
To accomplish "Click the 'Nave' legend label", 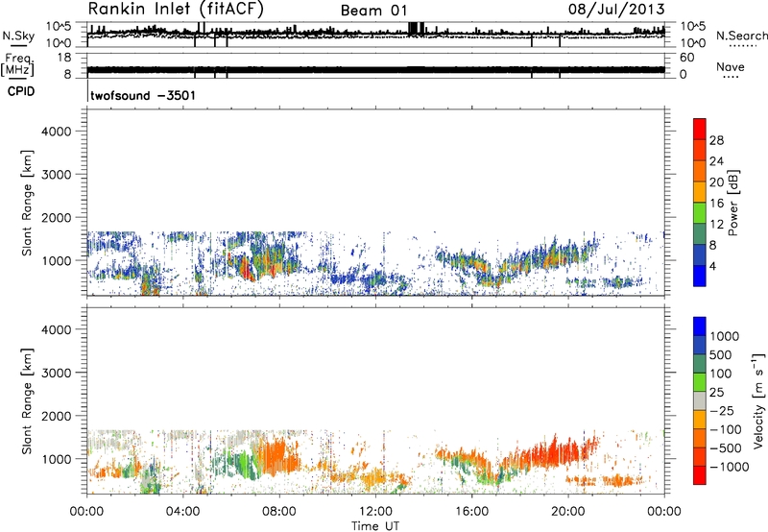I will [731, 66].
